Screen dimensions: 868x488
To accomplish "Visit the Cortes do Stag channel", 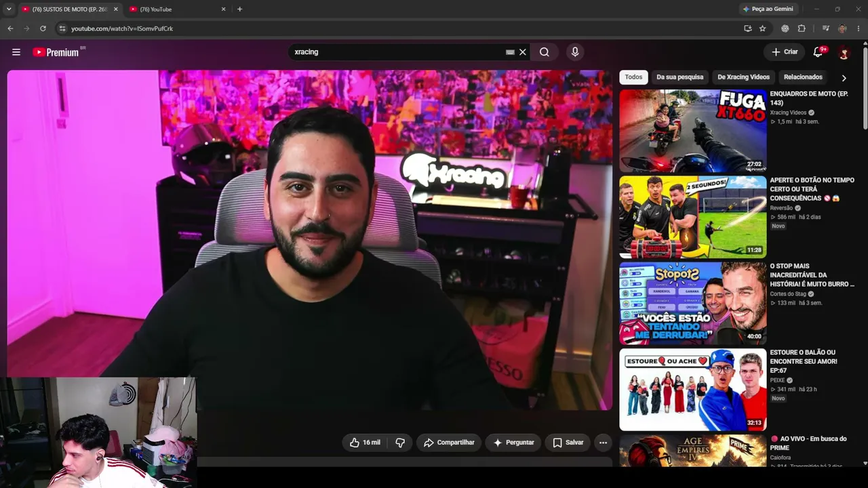I will (787, 294).
